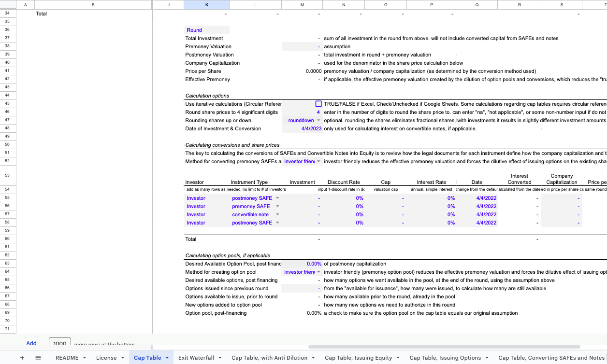Toggle the iterative calculations checkbox
Screen dimensions: 607x364
click(318, 104)
